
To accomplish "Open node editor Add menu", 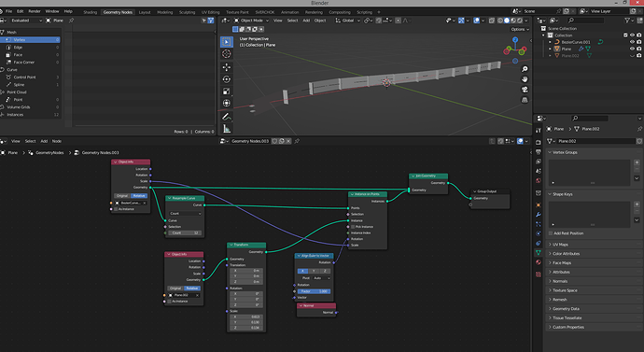I will pyautogui.click(x=44, y=141).
